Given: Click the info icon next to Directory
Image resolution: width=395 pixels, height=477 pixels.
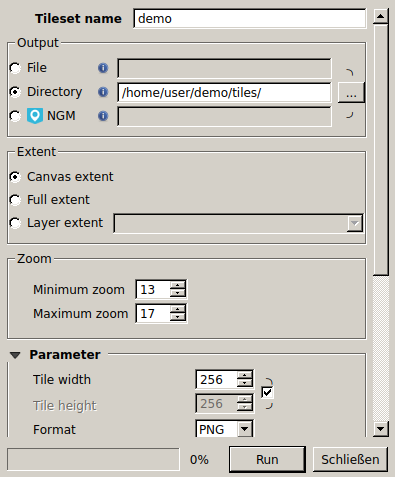Looking at the screenshot, I should 103,92.
